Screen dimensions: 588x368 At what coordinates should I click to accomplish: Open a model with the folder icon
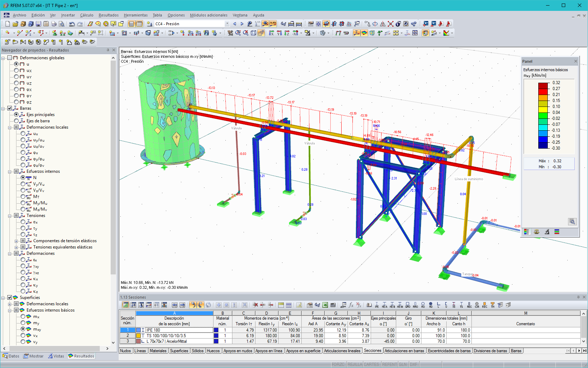[x=15, y=24]
